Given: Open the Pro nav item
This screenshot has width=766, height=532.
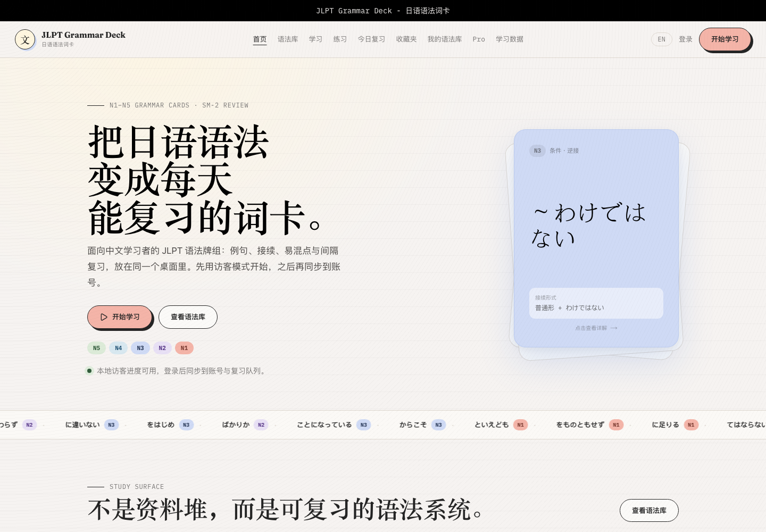Looking at the screenshot, I should tap(479, 39).
